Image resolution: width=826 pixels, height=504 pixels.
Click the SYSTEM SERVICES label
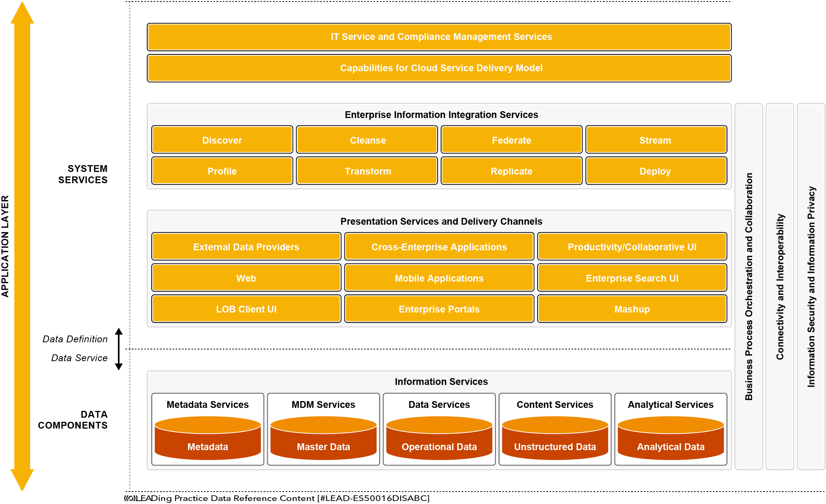click(83, 174)
